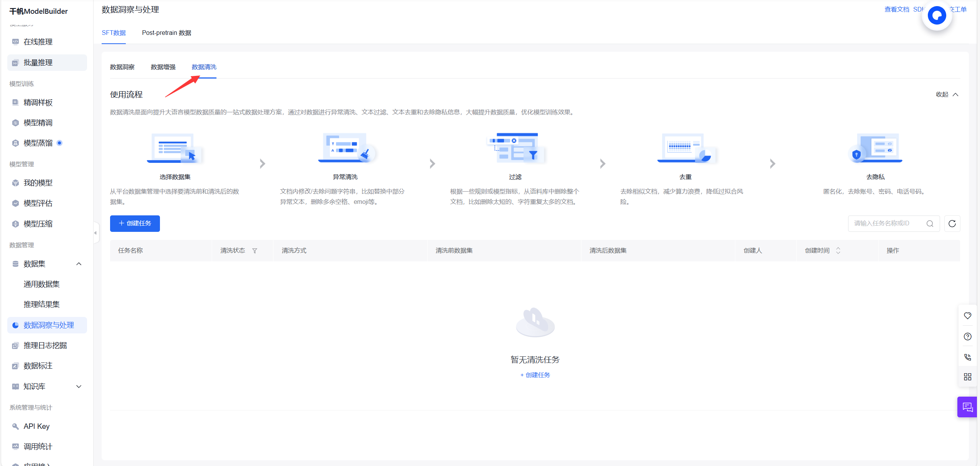Viewport: 980px width, 466px height.
Task: Sort by 创建时间 column arrows
Action: [838, 251]
